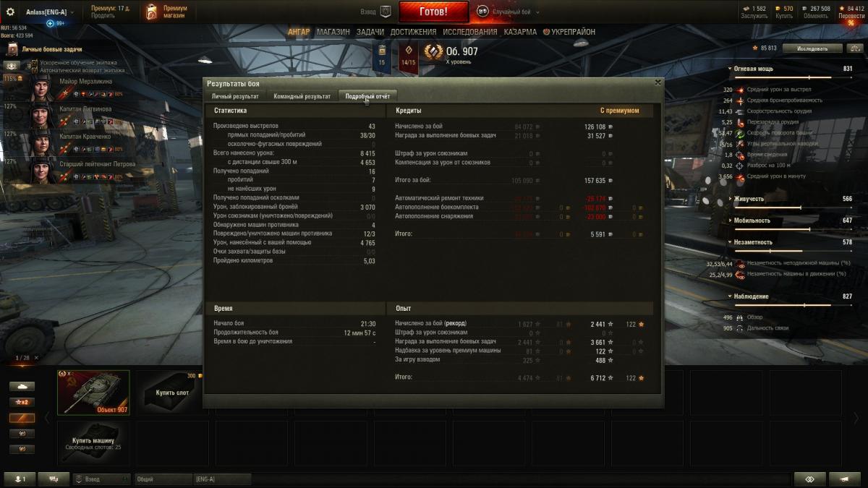Open the chat channels speech-bubble icon

pos(54,479)
